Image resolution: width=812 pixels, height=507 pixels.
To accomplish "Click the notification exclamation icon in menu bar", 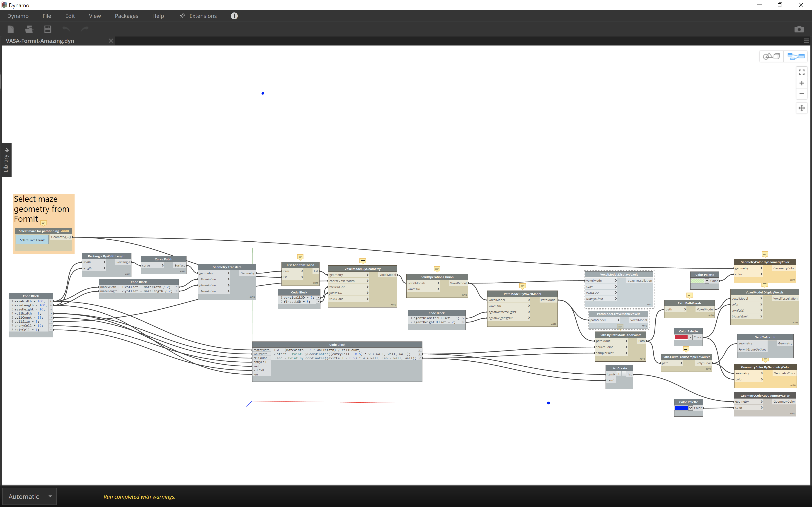I will [x=234, y=16].
